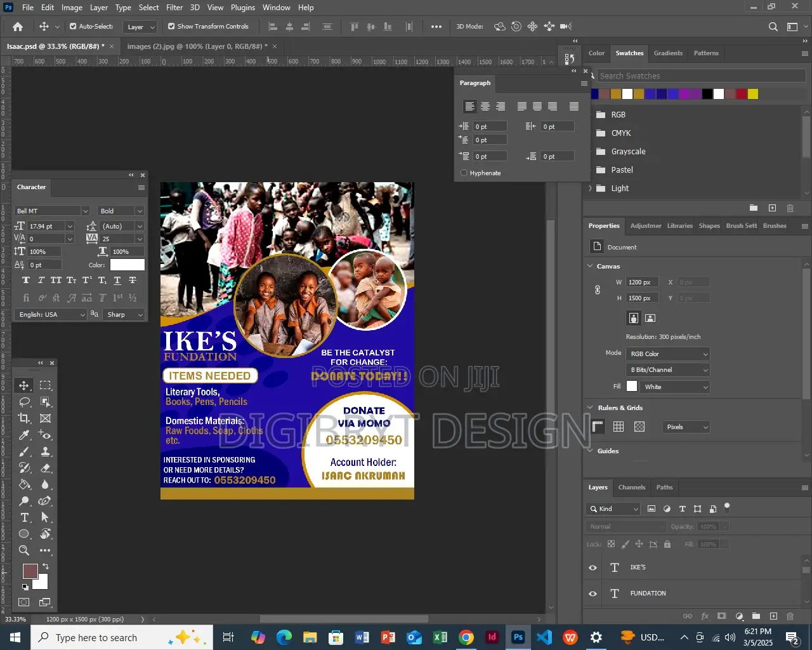The height and width of the screenshot is (650, 812).
Task: Select the Eyedropper tool
Action: coord(24,435)
